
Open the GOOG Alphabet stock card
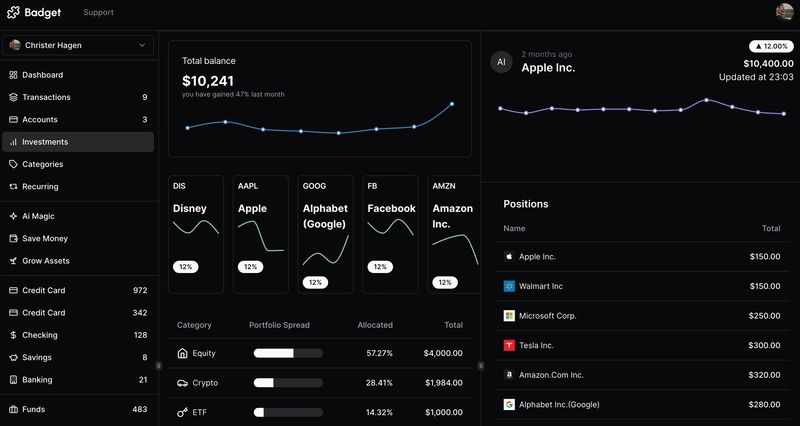pos(326,235)
